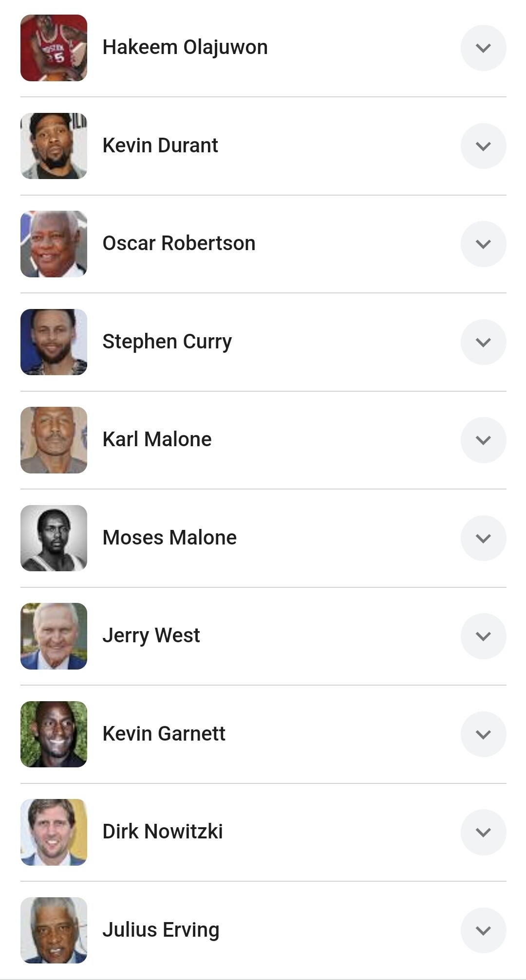Expand the Kevin Durant chevron
The image size is (526, 980).
483,146
